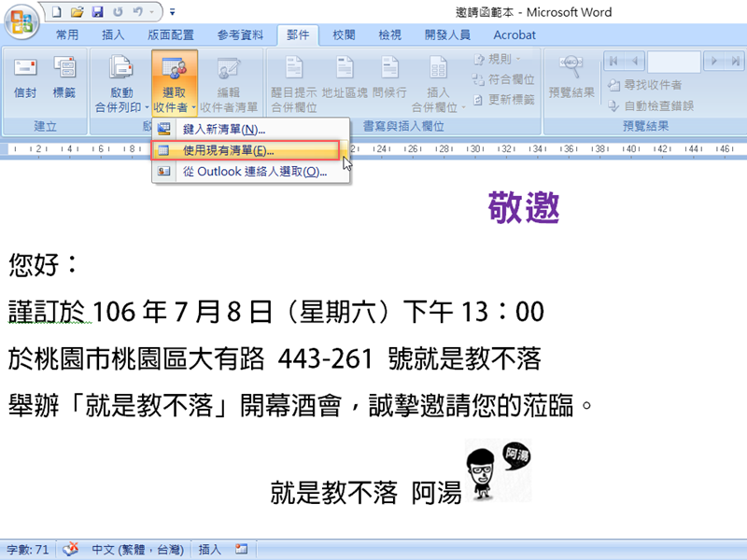The image size is (747, 560).
Task: Click the 標籤 labels button
Action: click(64, 78)
